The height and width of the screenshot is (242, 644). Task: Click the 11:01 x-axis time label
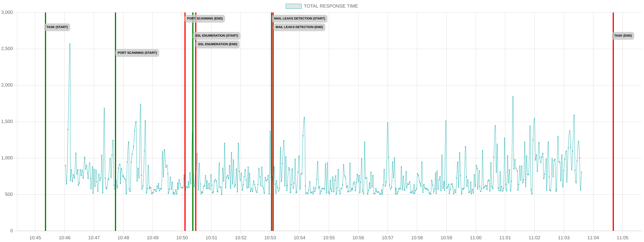(x=505, y=238)
